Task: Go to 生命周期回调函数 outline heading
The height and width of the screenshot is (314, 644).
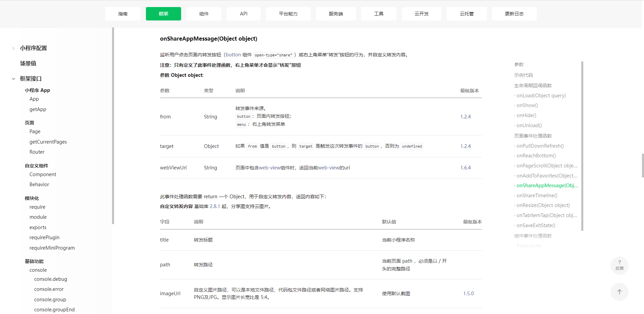Action: click(x=533, y=86)
